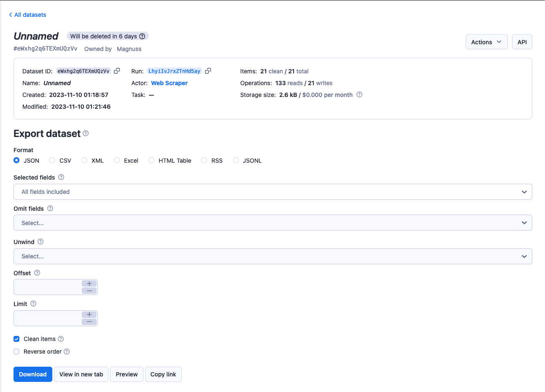Open the Unwind help tooltip
The height and width of the screenshot is (392, 545).
[40, 242]
